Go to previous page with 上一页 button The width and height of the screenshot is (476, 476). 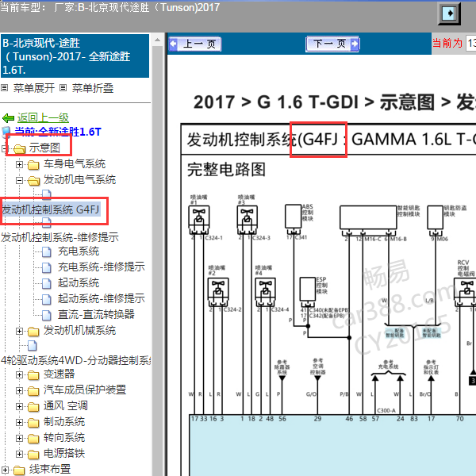[195, 44]
